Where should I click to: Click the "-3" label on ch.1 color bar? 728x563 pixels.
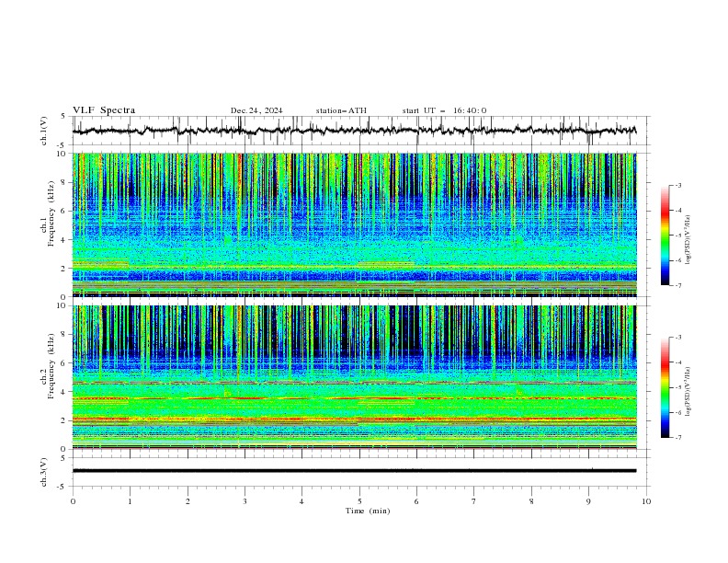pyautogui.click(x=678, y=185)
